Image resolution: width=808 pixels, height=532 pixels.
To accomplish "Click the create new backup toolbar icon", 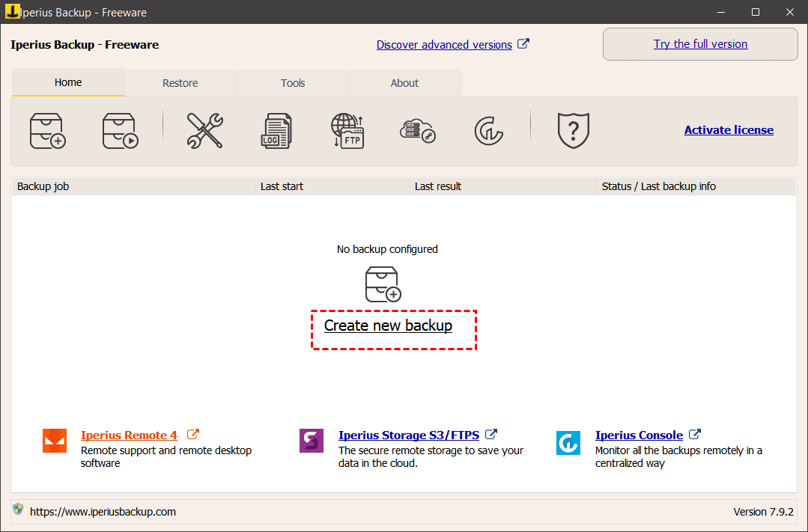I will (x=48, y=131).
